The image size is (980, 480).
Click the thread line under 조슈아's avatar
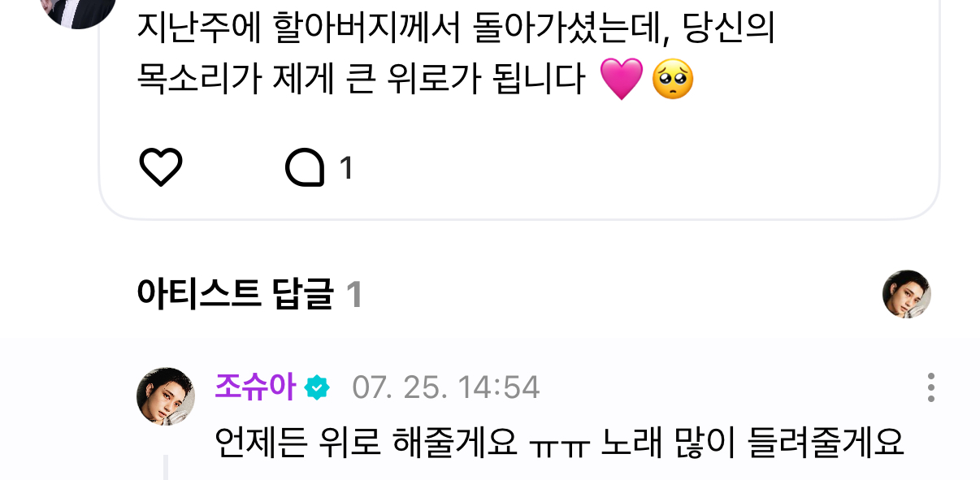coord(165,467)
